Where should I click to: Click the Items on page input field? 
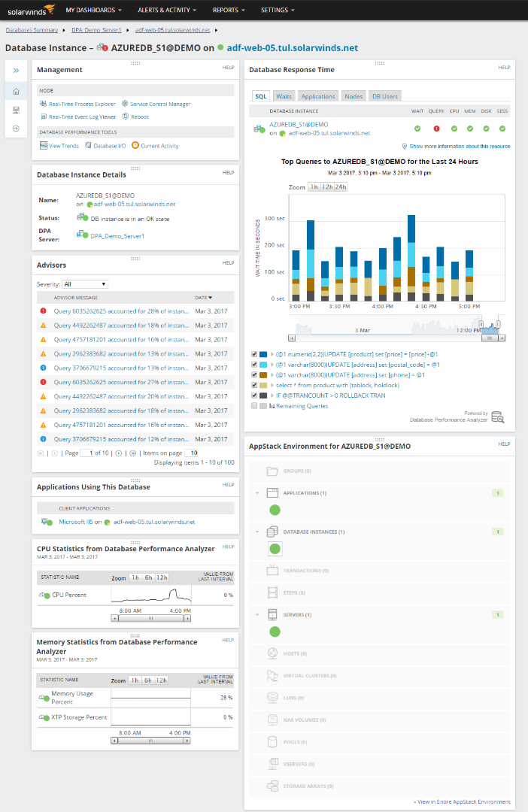(191, 453)
